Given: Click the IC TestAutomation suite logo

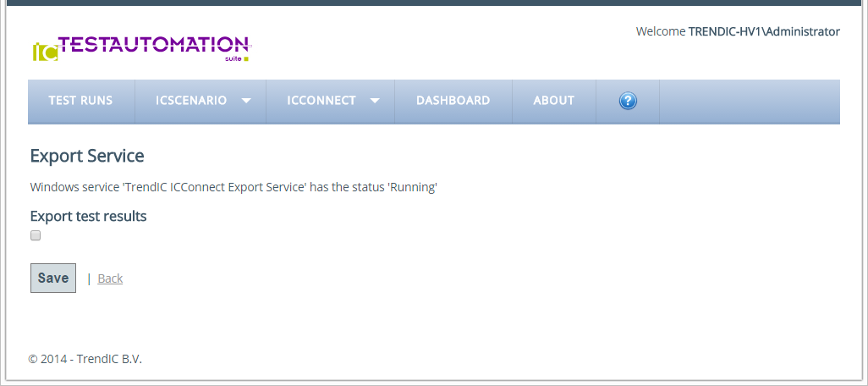Looking at the screenshot, I should 142,48.
